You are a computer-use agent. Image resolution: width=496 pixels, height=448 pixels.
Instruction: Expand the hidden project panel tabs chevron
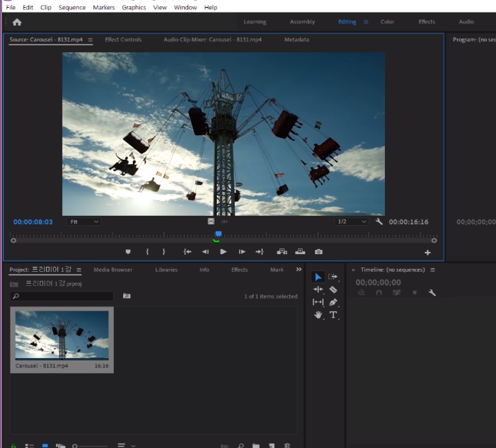click(298, 270)
